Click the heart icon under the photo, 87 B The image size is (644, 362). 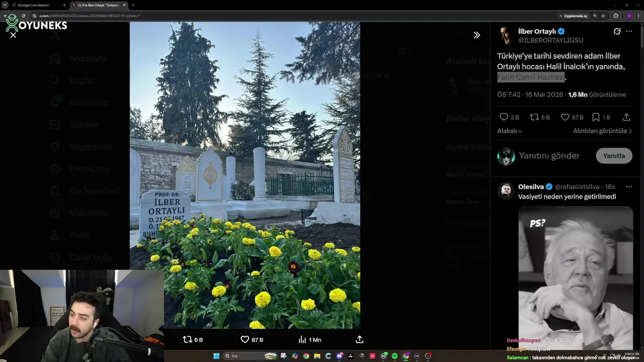click(245, 340)
